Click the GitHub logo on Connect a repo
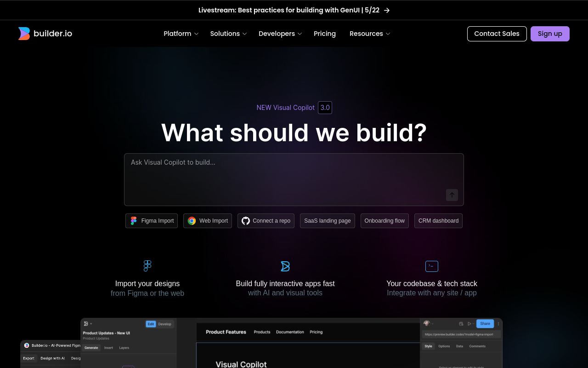This screenshot has height=368, width=588. point(246,221)
